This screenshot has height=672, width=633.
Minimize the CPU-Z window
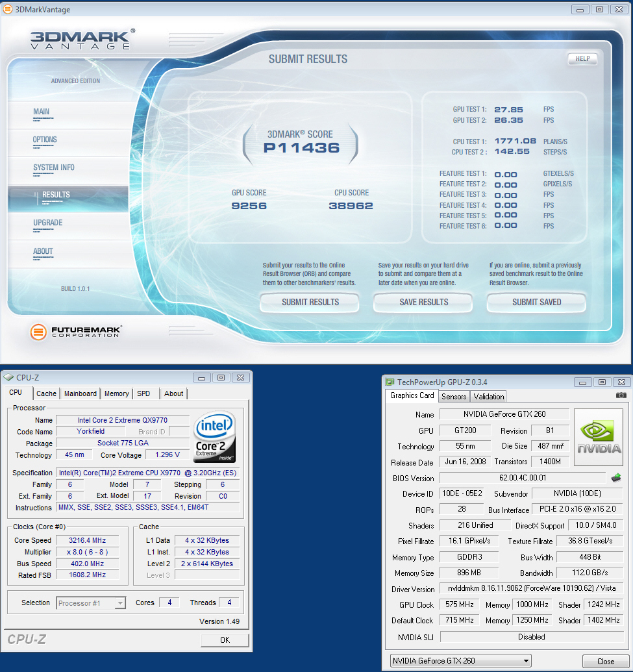201,378
